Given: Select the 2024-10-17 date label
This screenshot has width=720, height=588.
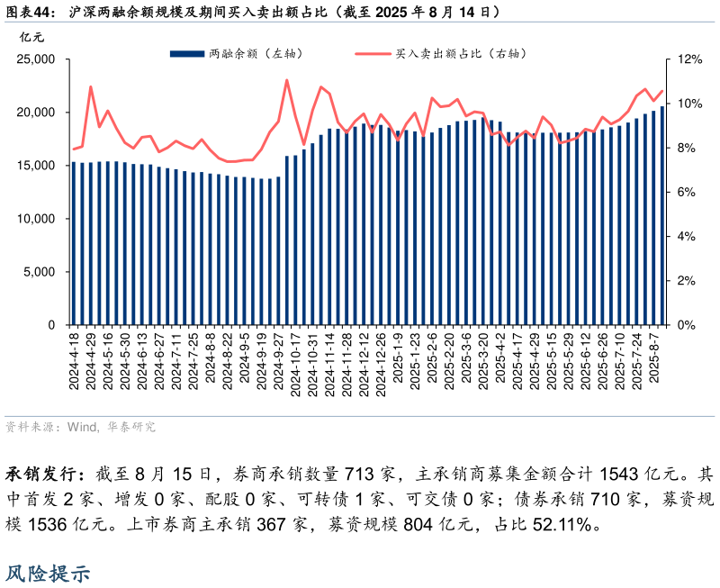Looking at the screenshot, I should click(294, 360).
